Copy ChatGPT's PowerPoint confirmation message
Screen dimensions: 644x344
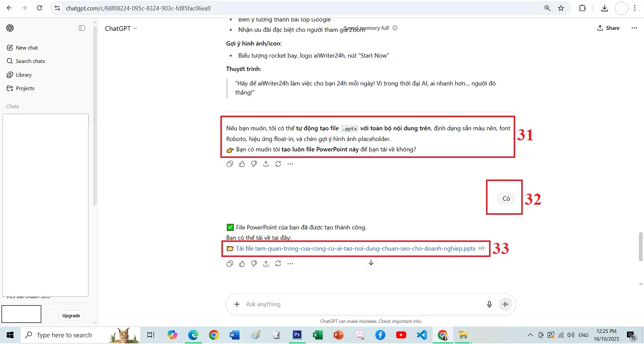(230, 264)
